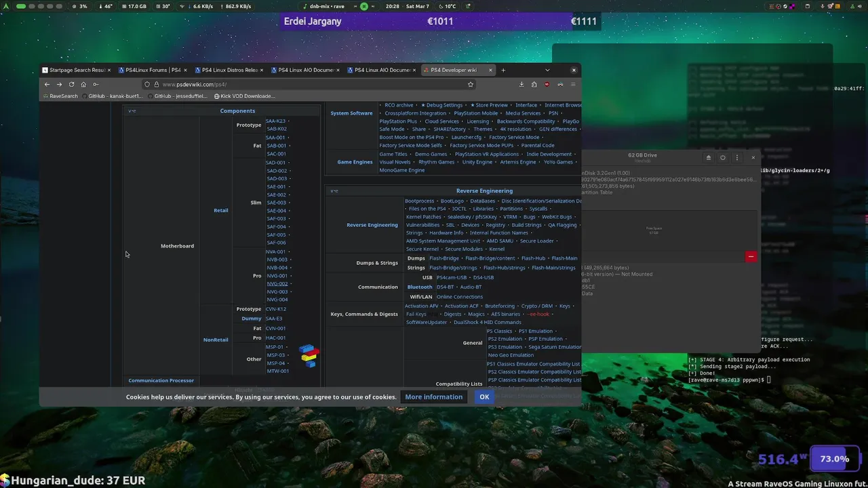Image resolution: width=868 pixels, height=488 pixels.
Task: Reload the psdevwiki page
Action: (x=71, y=84)
